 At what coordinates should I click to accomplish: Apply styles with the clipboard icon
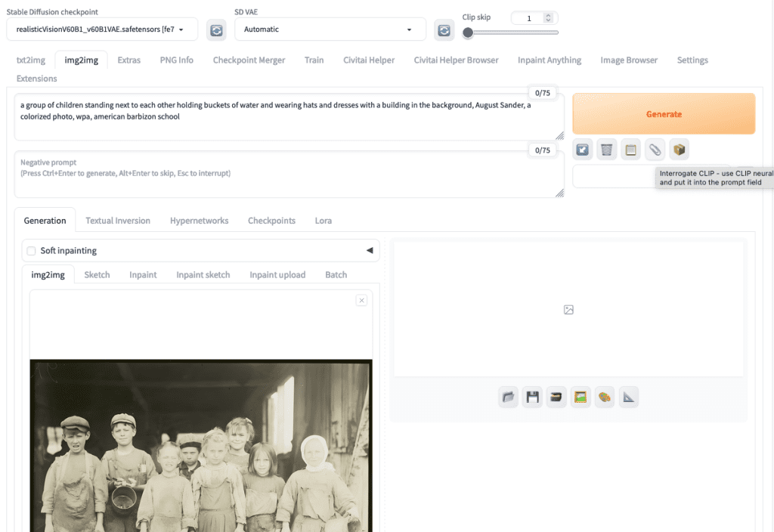coord(630,149)
